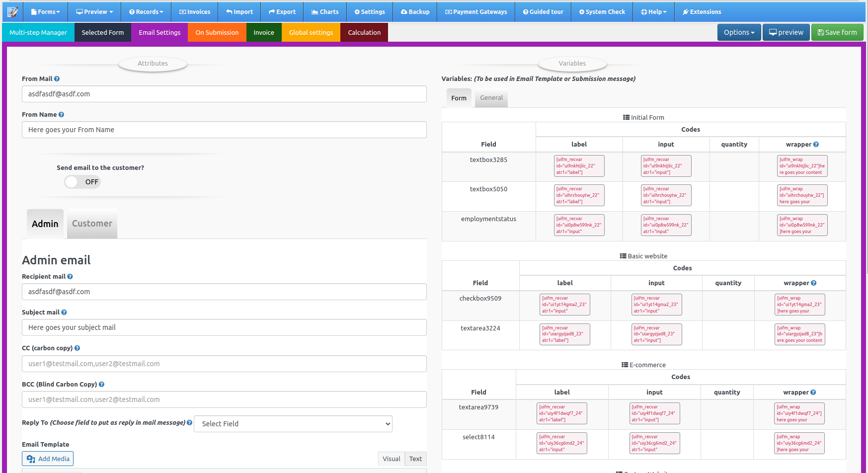Open the Forms dropdown menu

45,11
